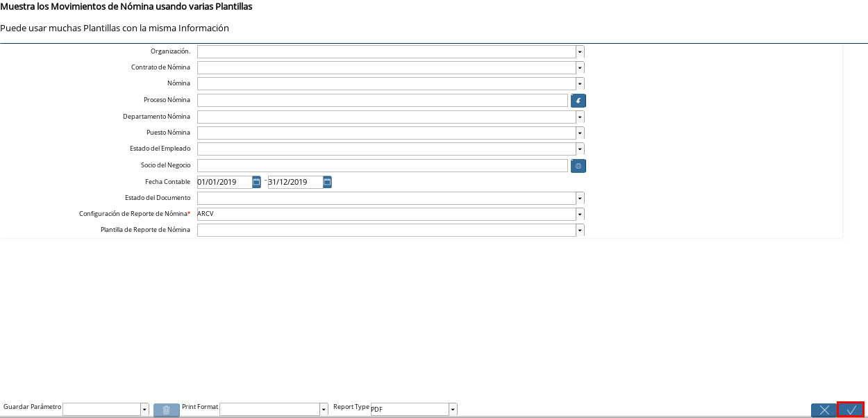Expand the Print Format dropdown
Image resolution: width=868 pixels, height=418 pixels.
(x=324, y=410)
